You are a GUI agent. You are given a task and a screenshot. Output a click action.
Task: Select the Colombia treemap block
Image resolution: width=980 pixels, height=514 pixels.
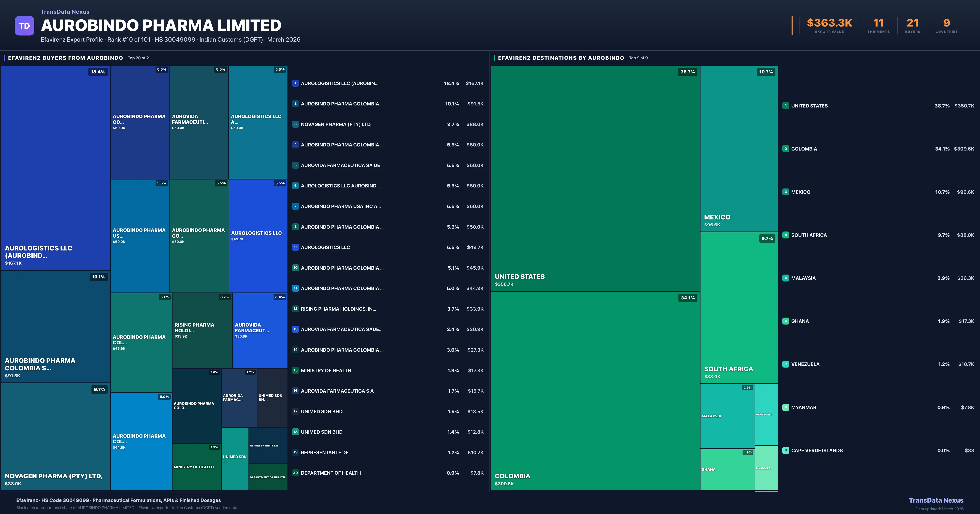pos(595,391)
